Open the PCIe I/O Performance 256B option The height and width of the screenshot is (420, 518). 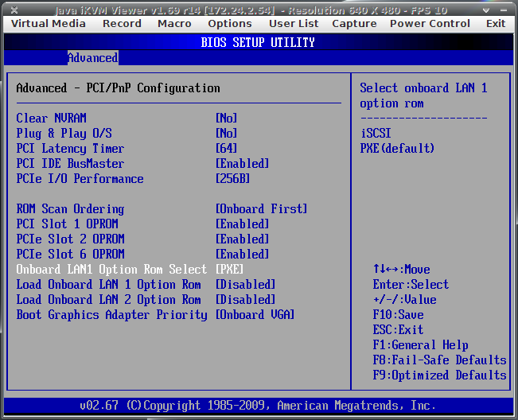click(233, 179)
